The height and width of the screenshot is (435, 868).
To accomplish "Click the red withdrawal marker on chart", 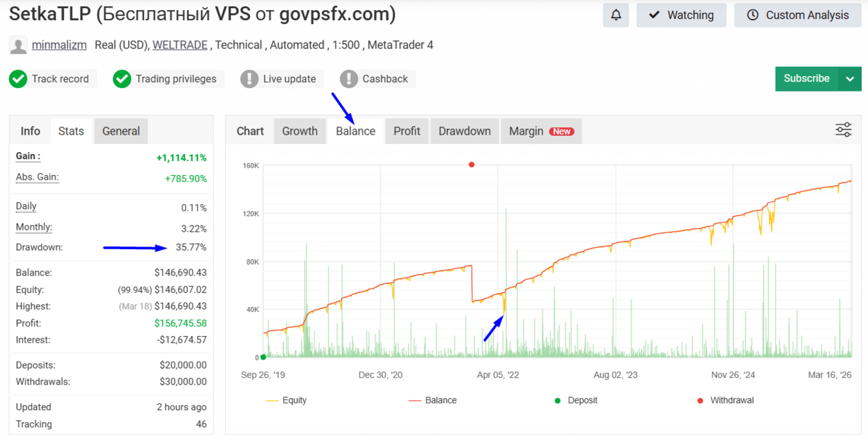I will (x=472, y=164).
